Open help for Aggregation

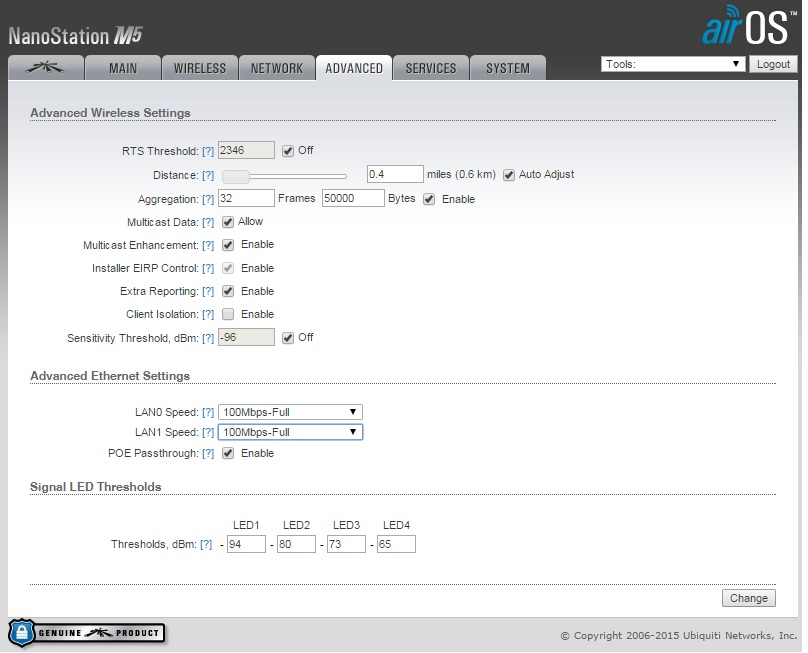[208, 199]
